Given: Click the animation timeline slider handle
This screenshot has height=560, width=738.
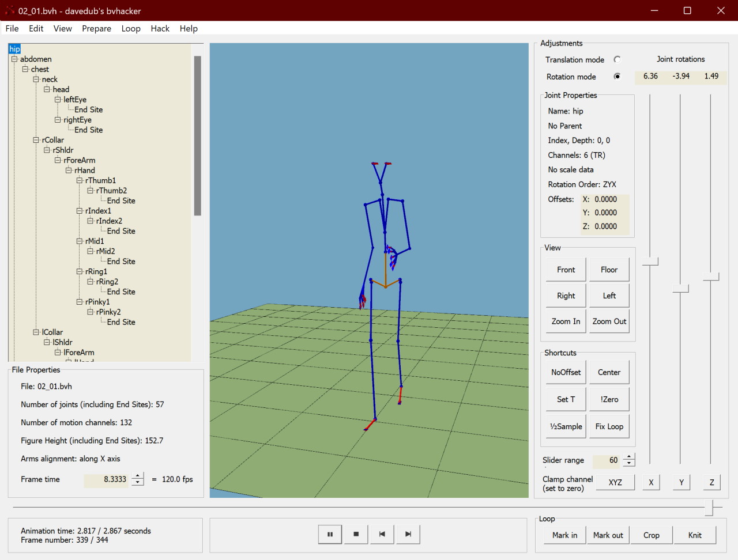Looking at the screenshot, I should [713, 508].
